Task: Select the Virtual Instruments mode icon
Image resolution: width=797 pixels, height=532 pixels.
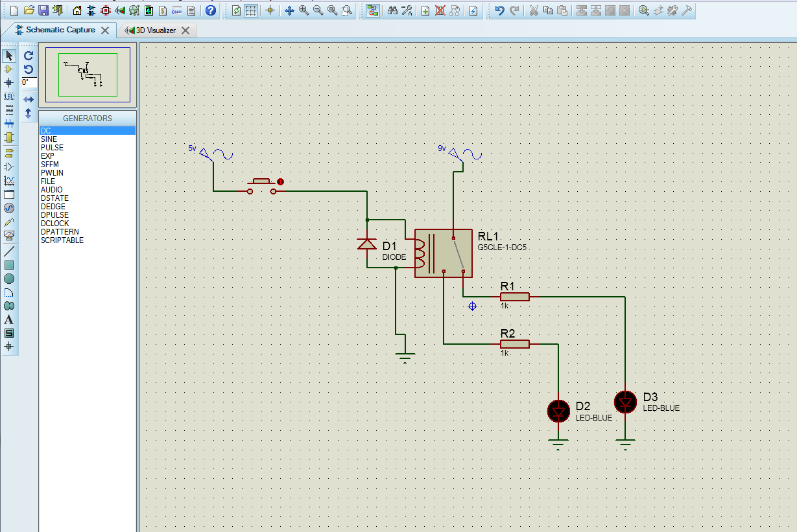Action: 9,235
